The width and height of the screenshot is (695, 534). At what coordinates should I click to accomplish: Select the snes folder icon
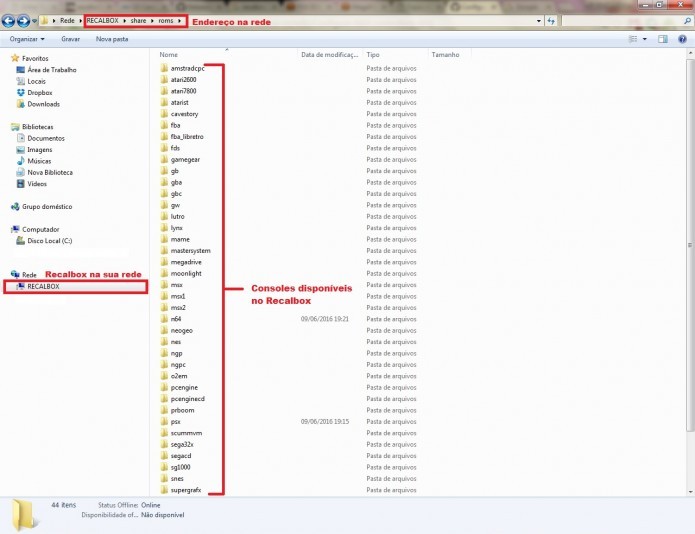pyautogui.click(x=164, y=479)
